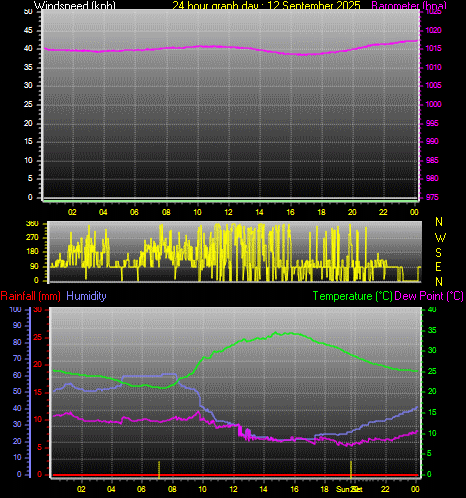
Task: Select the 990 barometer axis value
Action: (432, 141)
